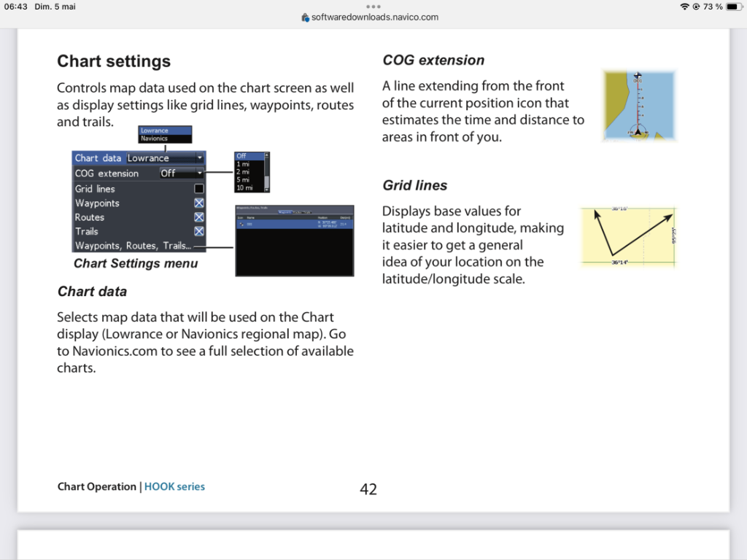Uncheck the Waypoints checkbox
Screen dimensions: 747x560
click(x=198, y=203)
